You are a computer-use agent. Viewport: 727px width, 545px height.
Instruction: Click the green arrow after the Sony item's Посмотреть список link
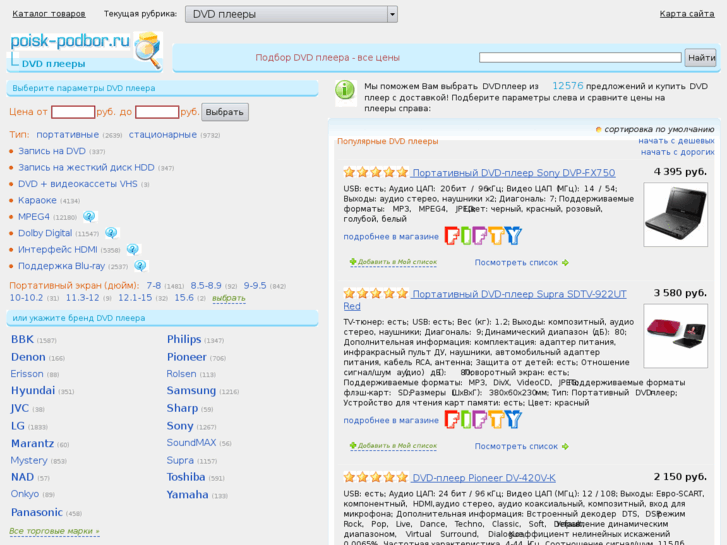point(565,263)
